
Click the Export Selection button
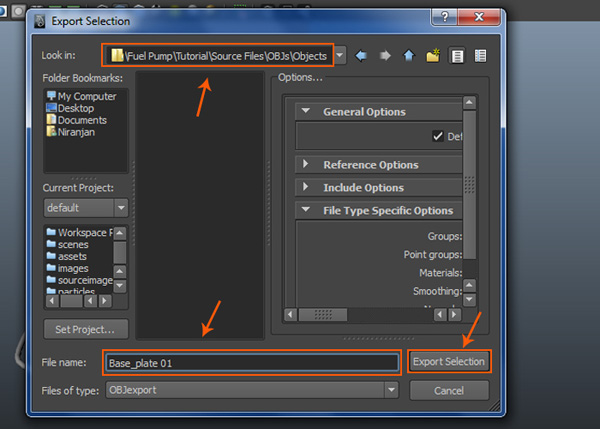click(x=449, y=361)
